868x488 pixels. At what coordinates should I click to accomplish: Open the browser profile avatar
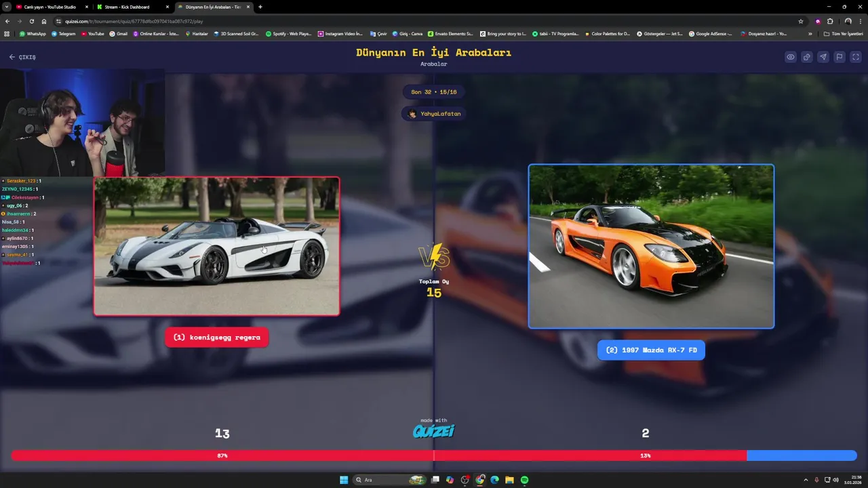[x=848, y=21]
